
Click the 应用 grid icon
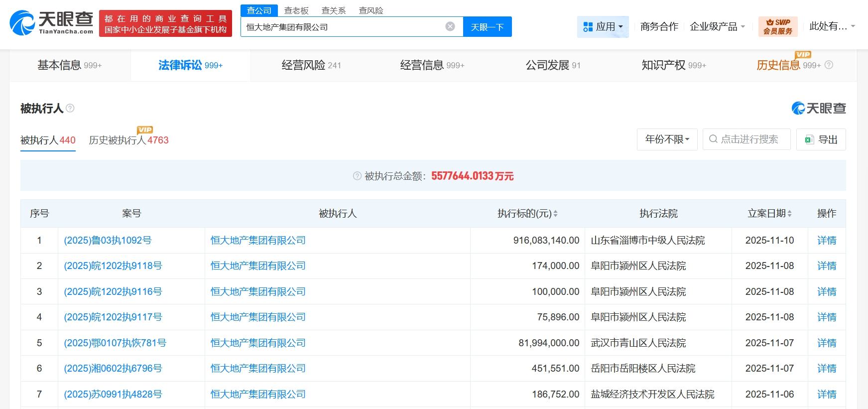(x=588, y=27)
